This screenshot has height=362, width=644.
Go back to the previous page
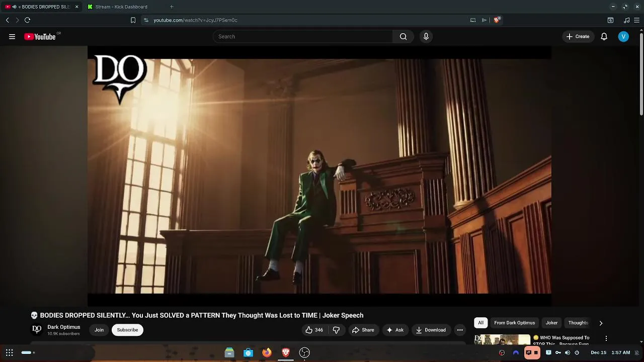(x=7, y=20)
